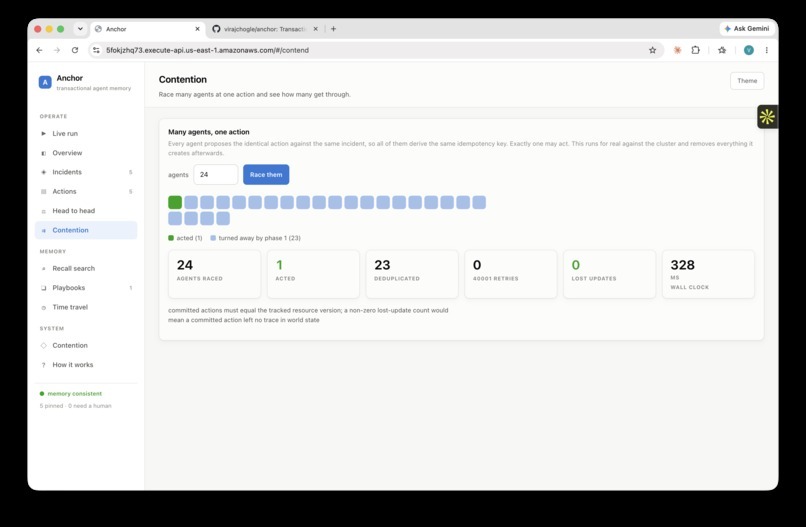Reload the current page
Viewport: 806px width, 527px height.
(75, 50)
